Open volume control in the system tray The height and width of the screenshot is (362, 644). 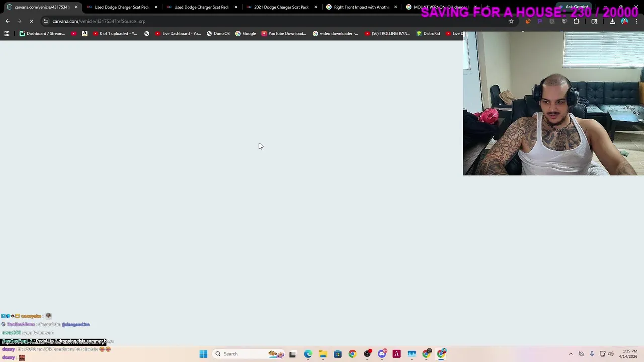(611, 354)
